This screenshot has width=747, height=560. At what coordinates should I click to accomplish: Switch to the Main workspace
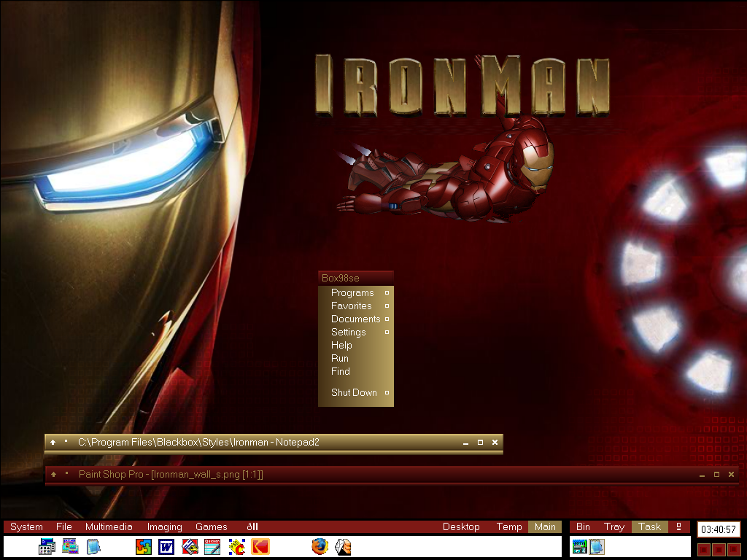(545, 526)
